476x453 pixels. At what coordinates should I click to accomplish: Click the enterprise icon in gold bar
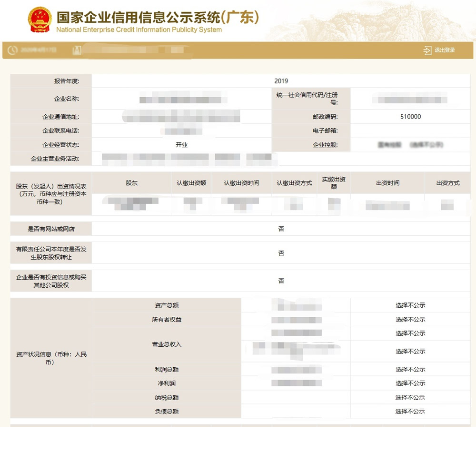(x=76, y=50)
